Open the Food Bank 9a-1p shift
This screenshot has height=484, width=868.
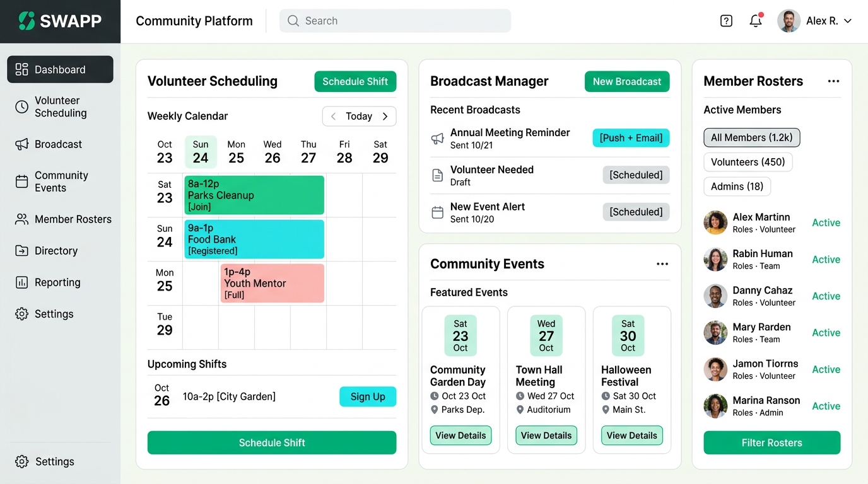(x=254, y=239)
